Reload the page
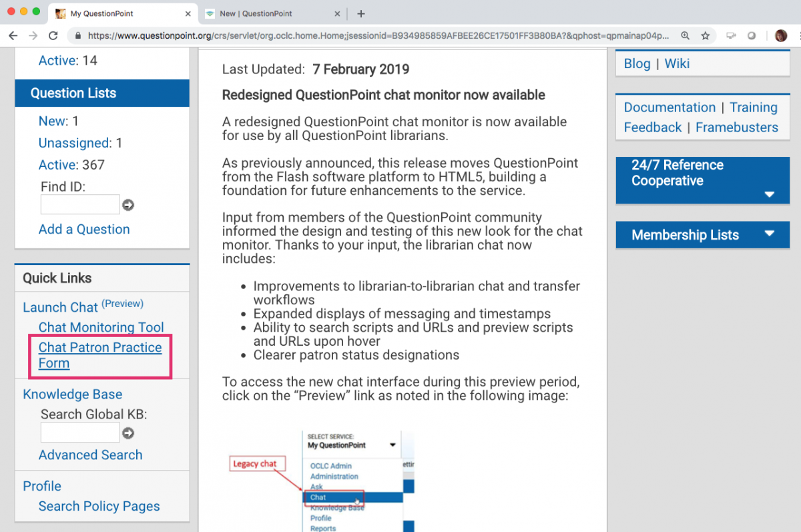Viewport: 801px width, 532px height. tap(53, 35)
